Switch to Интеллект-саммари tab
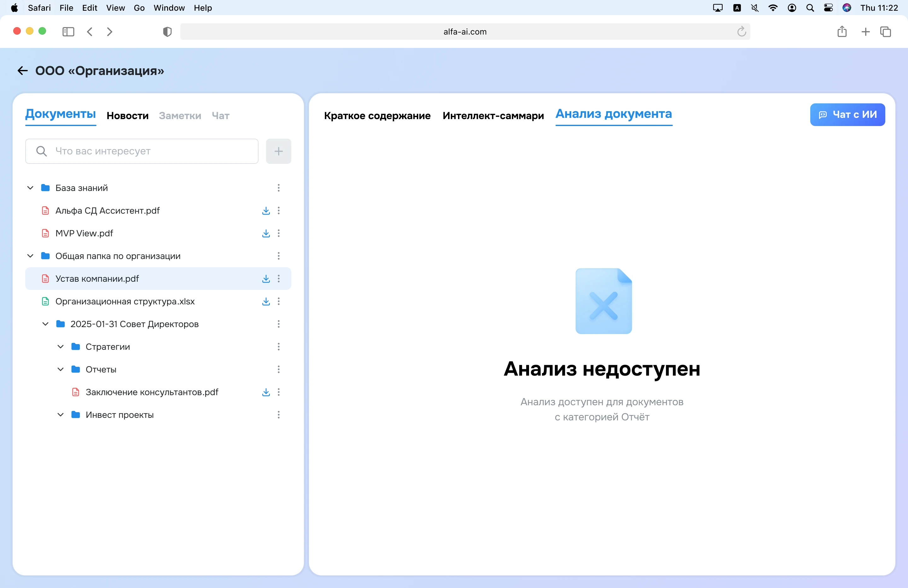 [x=493, y=116]
